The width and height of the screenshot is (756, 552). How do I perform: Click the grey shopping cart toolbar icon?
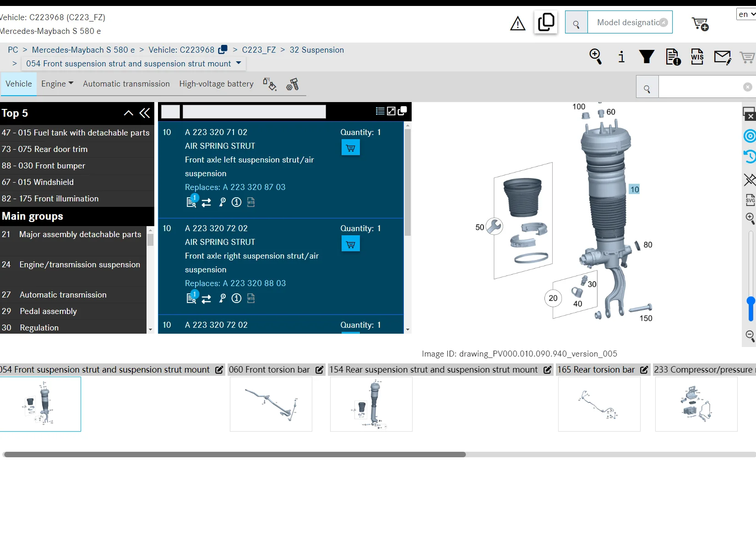[747, 57]
